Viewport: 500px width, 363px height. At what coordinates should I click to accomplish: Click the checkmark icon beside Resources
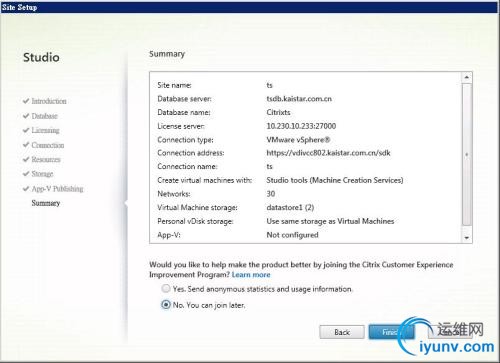(x=26, y=159)
